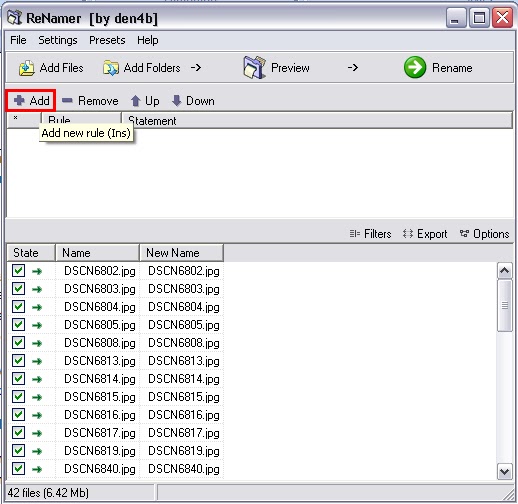The image size is (518, 504).
Task: Click green arrow state icon for DSCN6805.jpg
Action: (37, 325)
